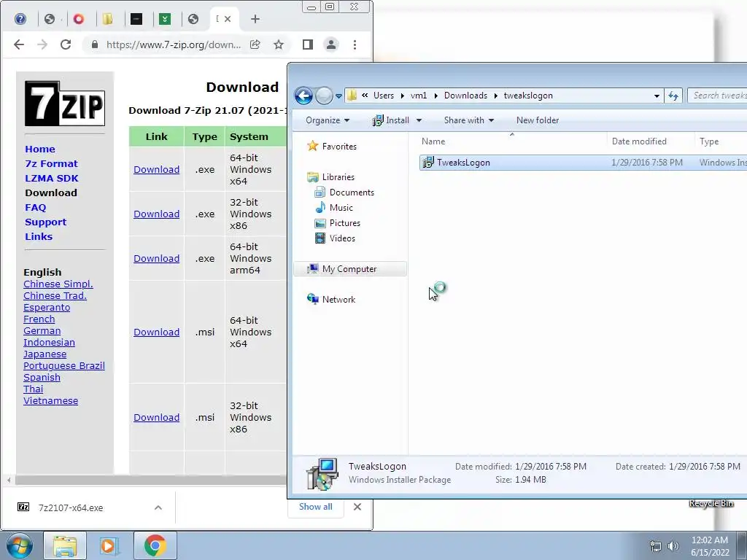Download the 64-bit Windows x64 .msi
This screenshot has height=560, width=747.
click(156, 332)
